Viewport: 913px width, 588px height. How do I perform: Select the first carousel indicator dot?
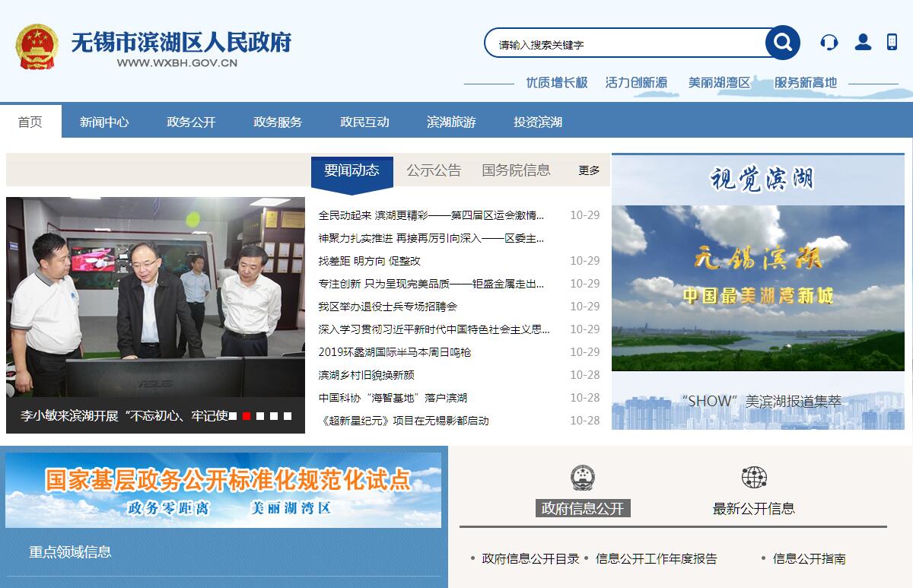pyautogui.click(x=234, y=416)
